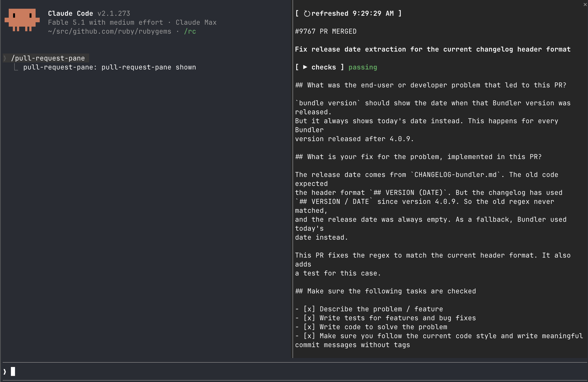588x382 pixels.
Task: Click the heading about end-user or developer problem
Action: click(431, 85)
